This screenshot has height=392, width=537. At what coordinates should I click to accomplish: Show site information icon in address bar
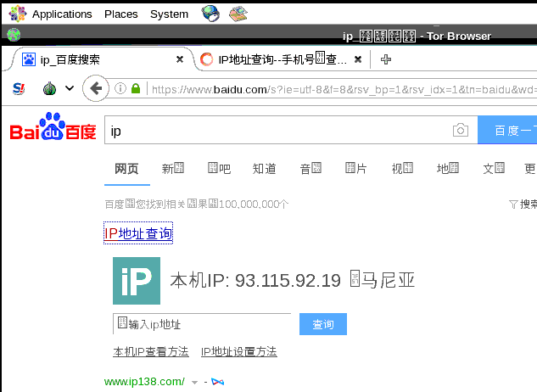point(120,89)
